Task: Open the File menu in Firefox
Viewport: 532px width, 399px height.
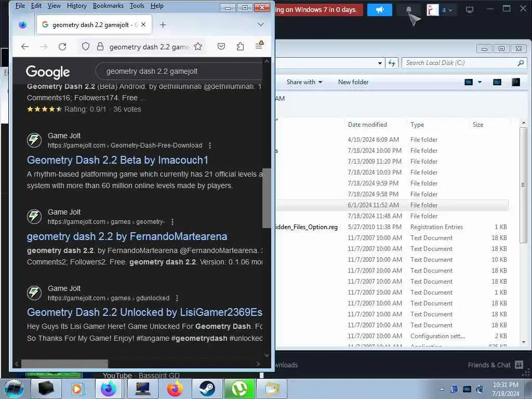Action: point(20,6)
